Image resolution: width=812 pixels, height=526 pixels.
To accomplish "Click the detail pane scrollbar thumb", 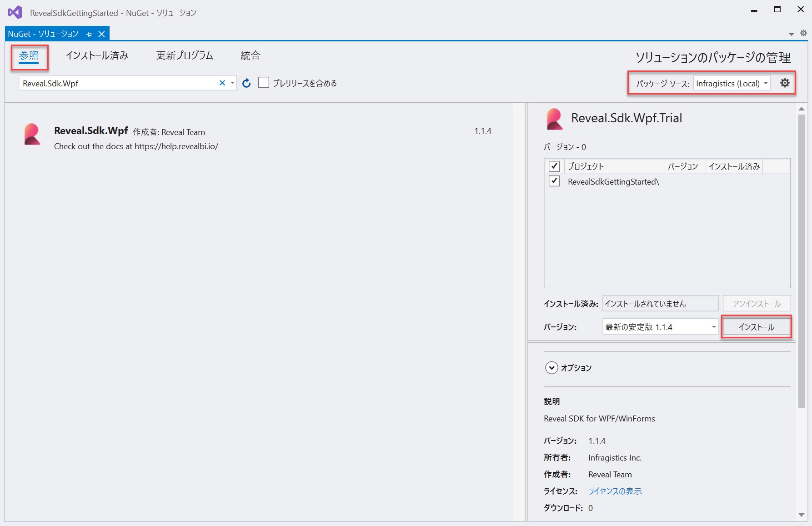I will pos(802,260).
